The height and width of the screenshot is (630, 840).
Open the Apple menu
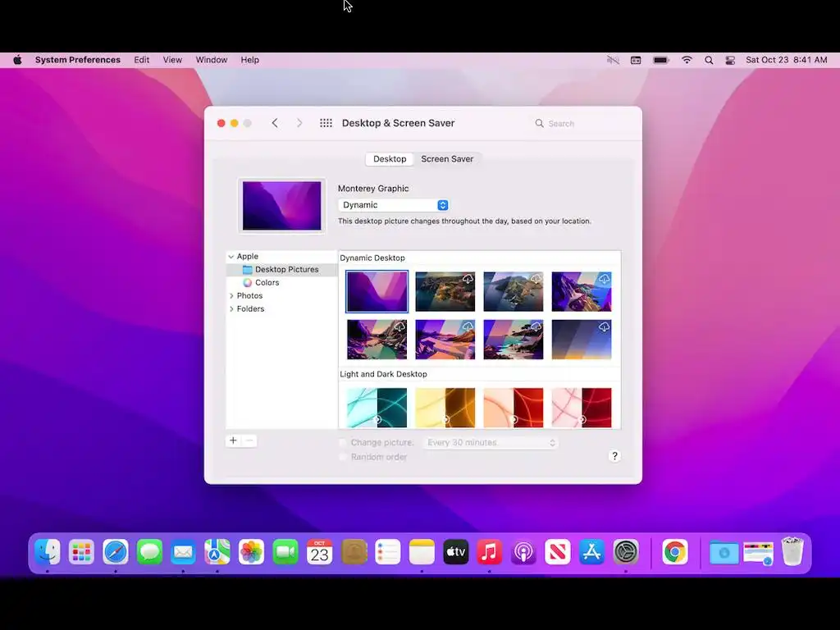click(18, 60)
